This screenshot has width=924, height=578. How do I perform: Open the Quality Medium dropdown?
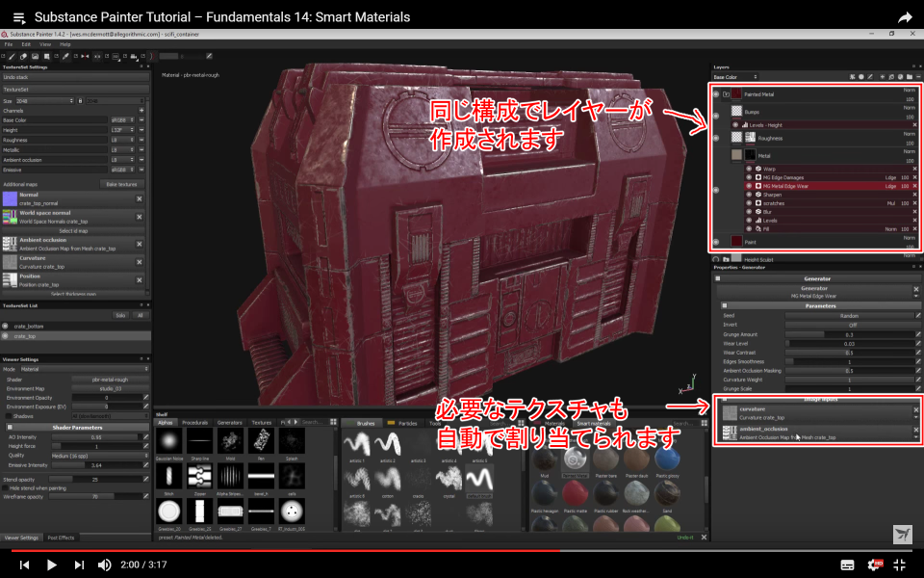[99, 456]
